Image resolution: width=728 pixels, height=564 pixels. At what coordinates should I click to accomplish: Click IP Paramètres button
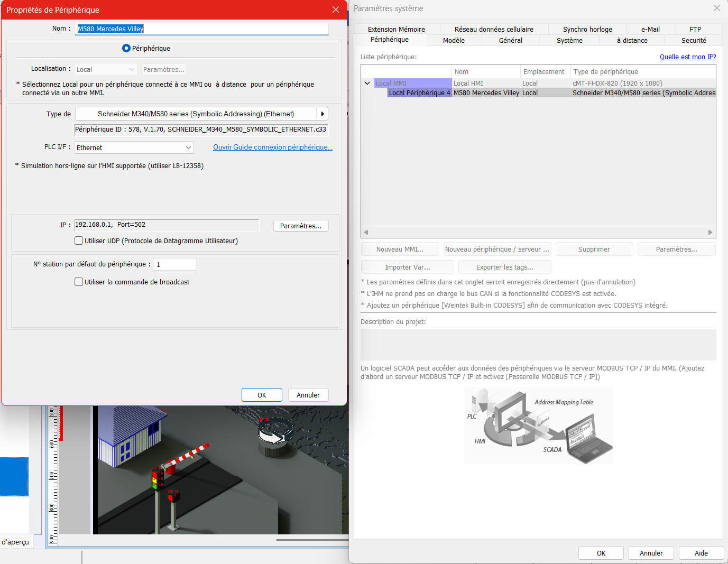300,226
